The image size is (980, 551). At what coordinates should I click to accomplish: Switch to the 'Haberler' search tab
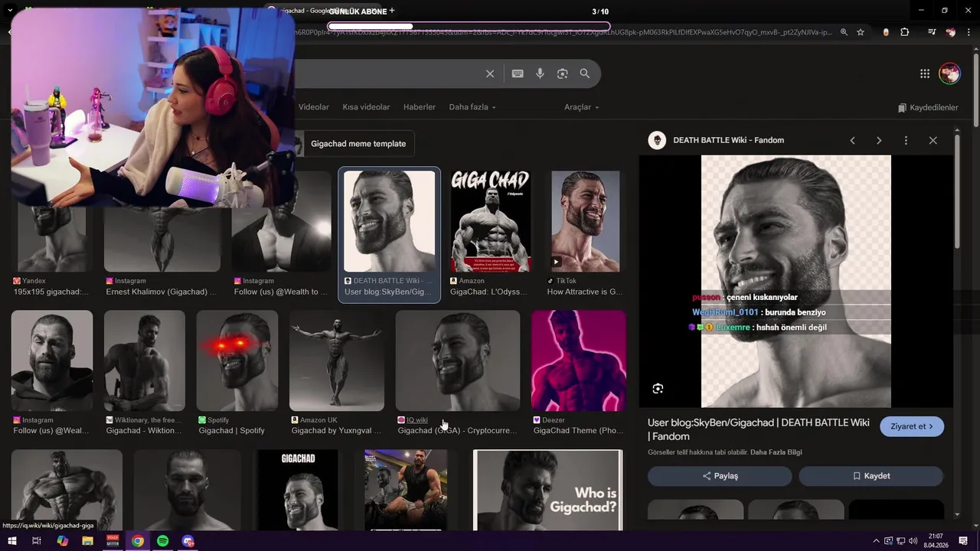click(420, 107)
